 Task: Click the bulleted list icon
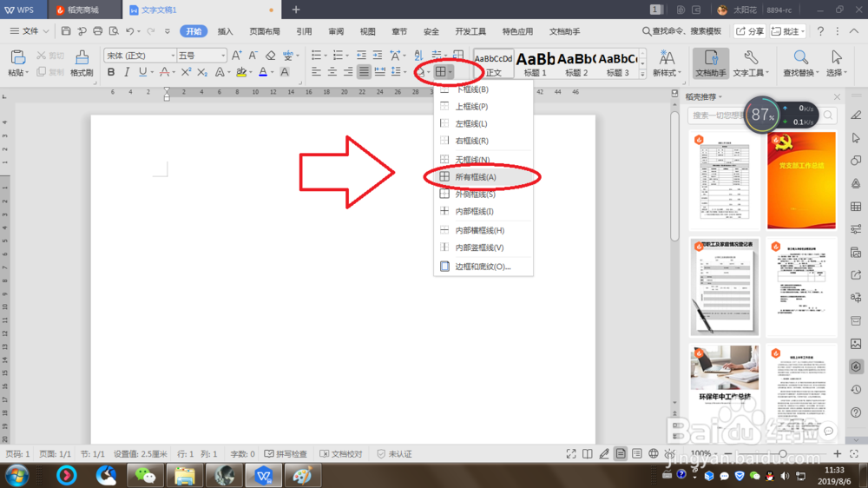point(316,55)
